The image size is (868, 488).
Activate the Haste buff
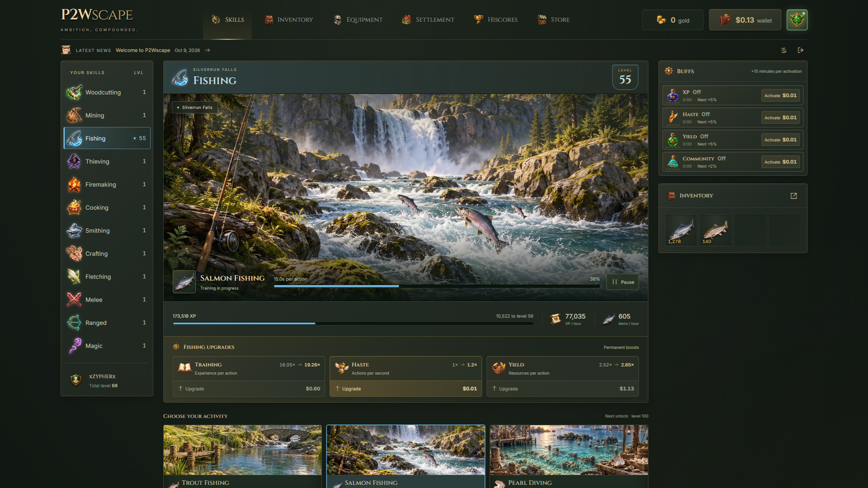pyautogui.click(x=780, y=117)
